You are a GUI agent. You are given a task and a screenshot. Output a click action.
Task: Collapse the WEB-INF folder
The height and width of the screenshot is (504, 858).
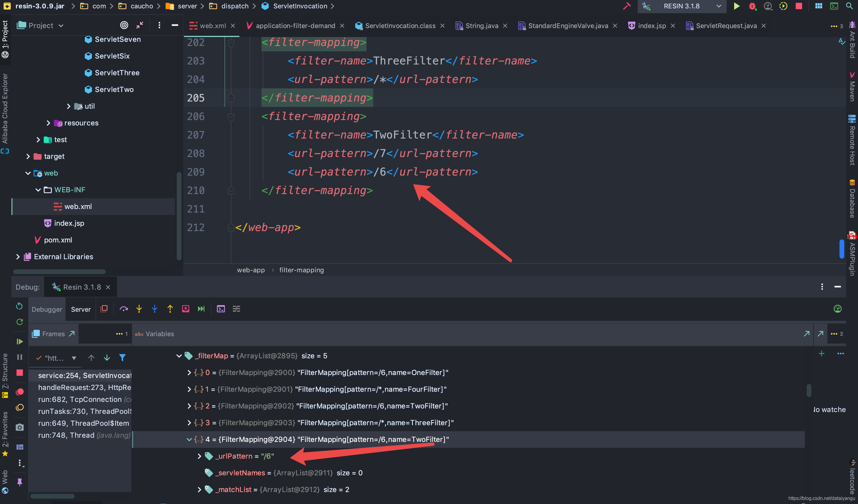click(x=38, y=190)
